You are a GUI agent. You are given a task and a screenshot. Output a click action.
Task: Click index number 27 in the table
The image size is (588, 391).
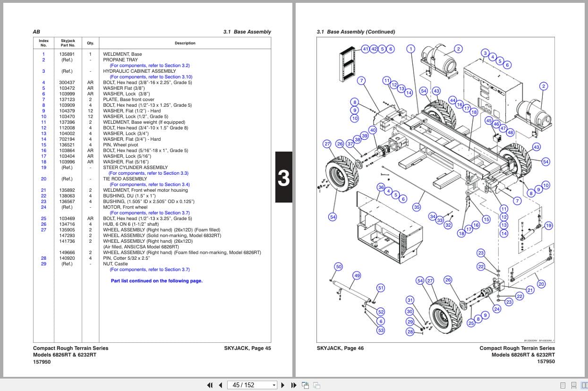click(43, 230)
